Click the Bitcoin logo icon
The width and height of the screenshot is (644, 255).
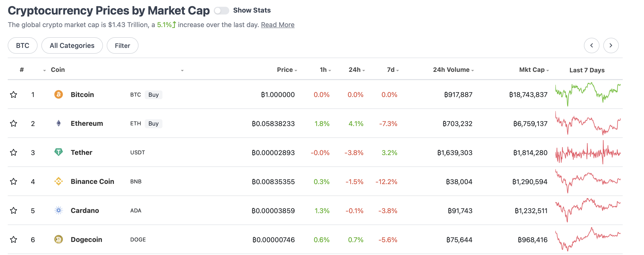(59, 94)
